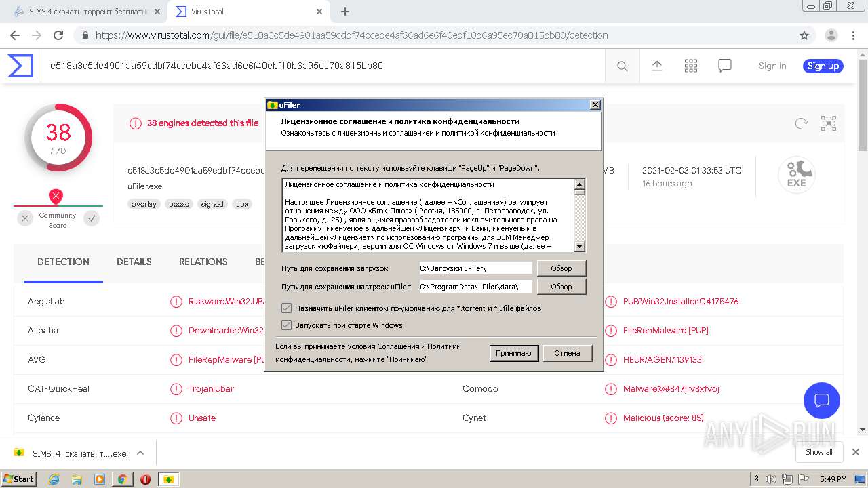Screen dimensions: 868x488
Task: Click the upload file icon in VirusTotal header
Action: point(657,66)
